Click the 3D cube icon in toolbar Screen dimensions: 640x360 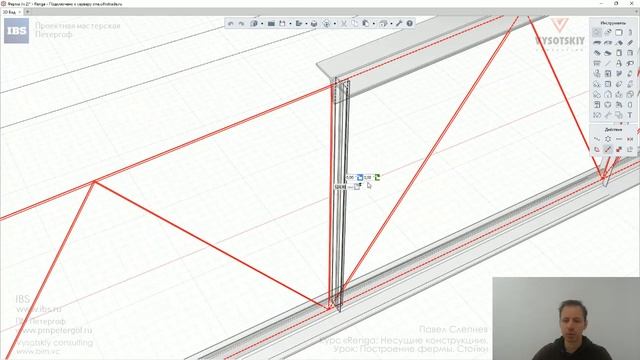pos(314,24)
